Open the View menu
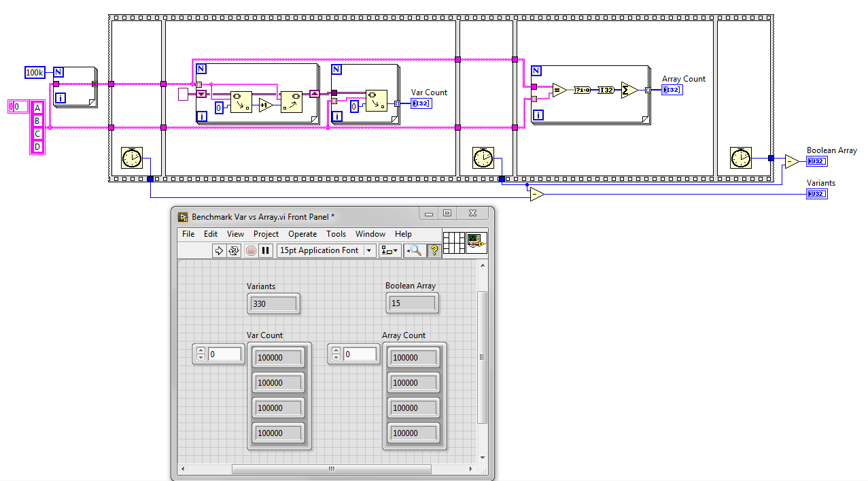Image resolution: width=868 pixels, height=481 pixels. click(235, 234)
